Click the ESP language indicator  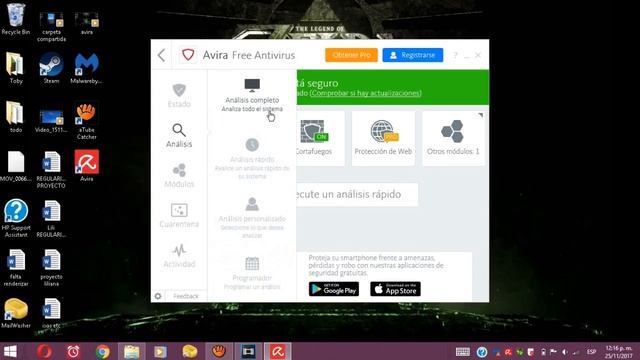click(591, 351)
